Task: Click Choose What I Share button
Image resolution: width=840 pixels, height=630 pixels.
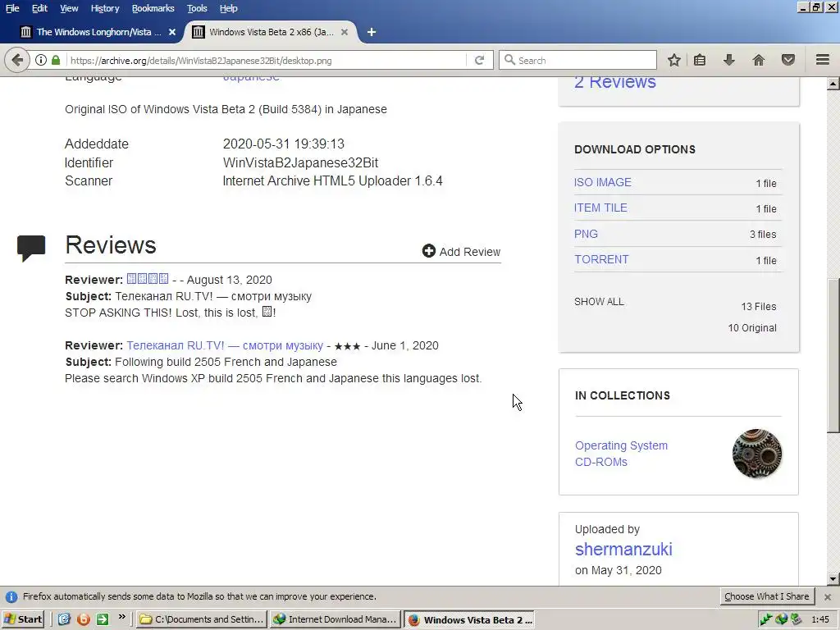Action: click(767, 596)
